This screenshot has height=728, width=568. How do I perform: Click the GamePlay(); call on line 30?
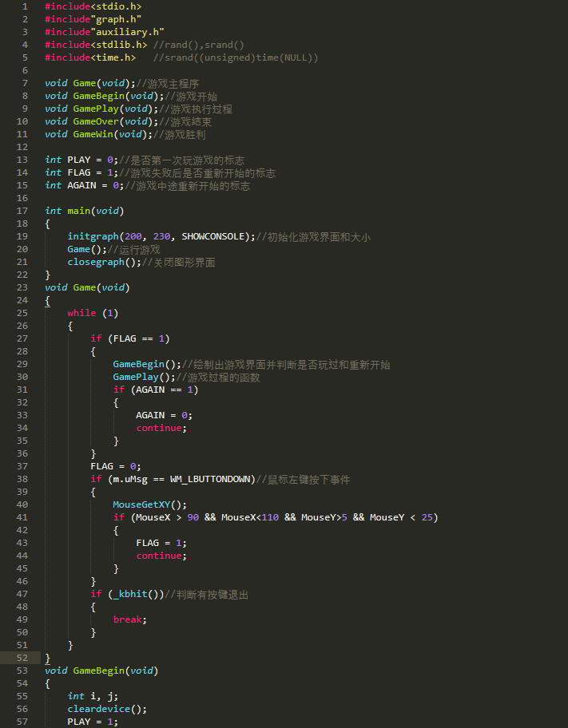tap(145, 377)
